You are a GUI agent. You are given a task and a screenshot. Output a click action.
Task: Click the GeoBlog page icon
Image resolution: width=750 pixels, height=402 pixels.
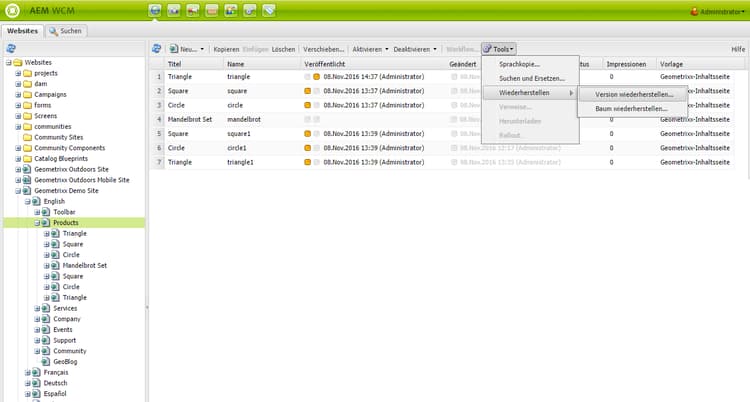pyautogui.click(x=46, y=362)
